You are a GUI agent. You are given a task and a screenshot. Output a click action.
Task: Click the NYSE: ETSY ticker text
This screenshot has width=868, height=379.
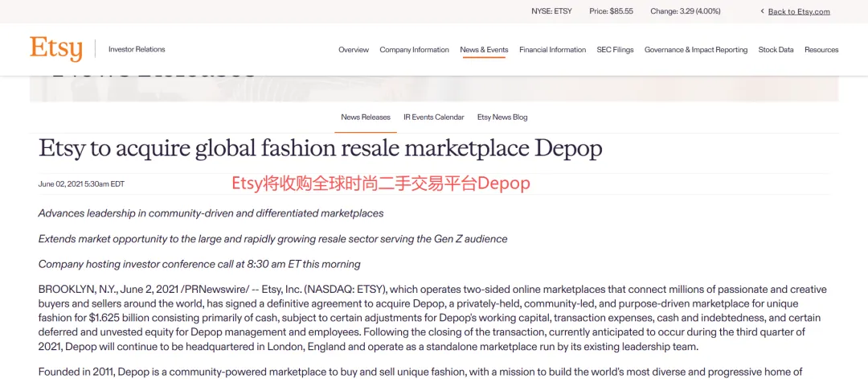[x=551, y=11]
